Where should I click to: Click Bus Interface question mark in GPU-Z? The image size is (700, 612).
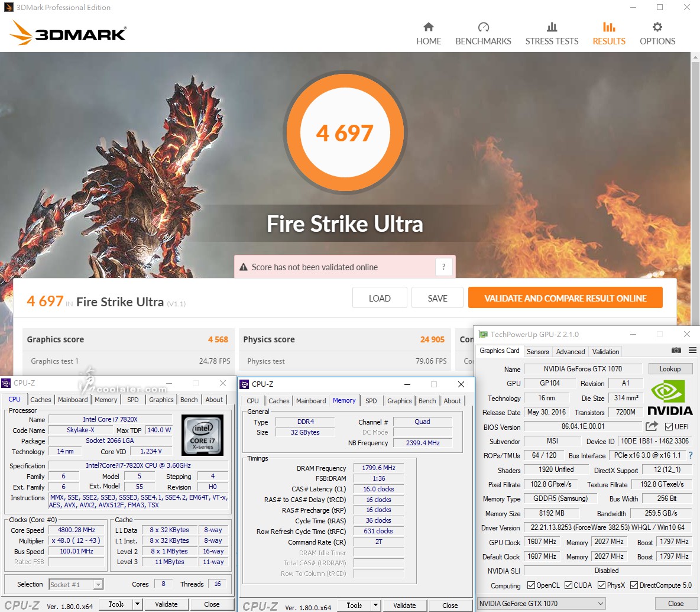tap(691, 455)
